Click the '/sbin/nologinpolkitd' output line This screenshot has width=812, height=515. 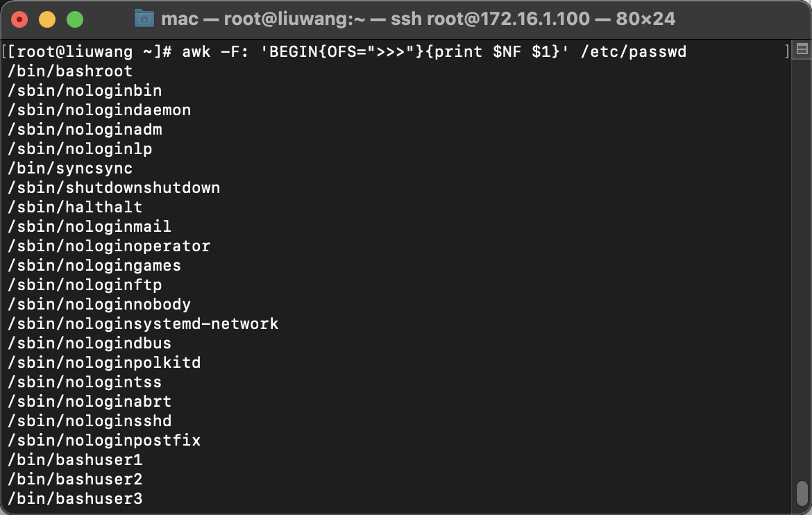click(x=104, y=363)
